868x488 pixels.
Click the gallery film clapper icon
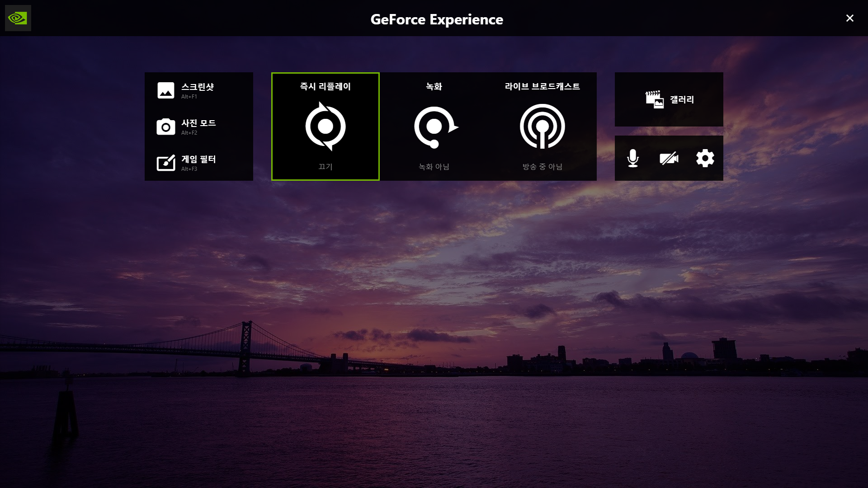654,99
